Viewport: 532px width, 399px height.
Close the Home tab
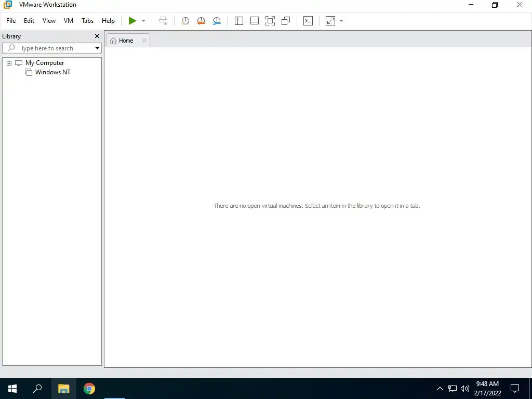144,41
